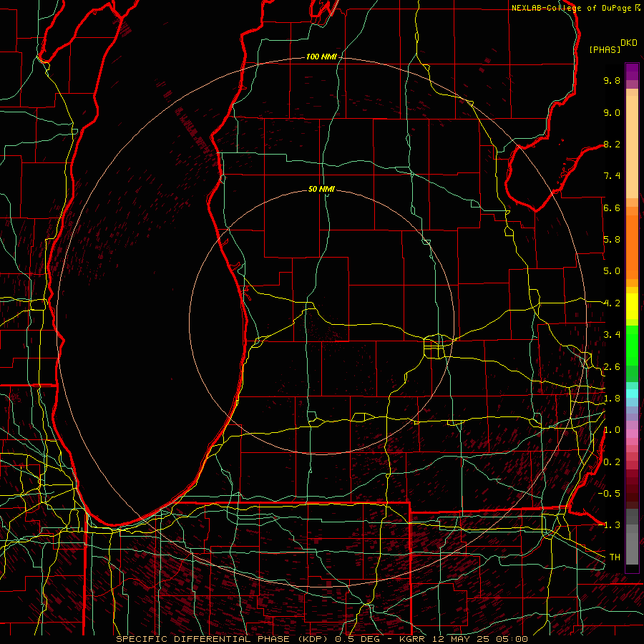
Task: Click the -0.5 legend value
Action: [609, 494]
